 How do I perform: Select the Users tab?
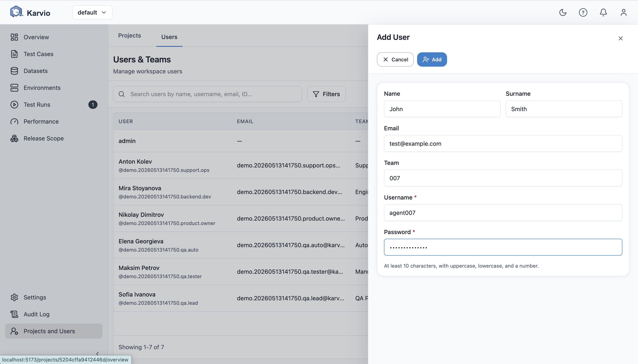pyautogui.click(x=169, y=37)
